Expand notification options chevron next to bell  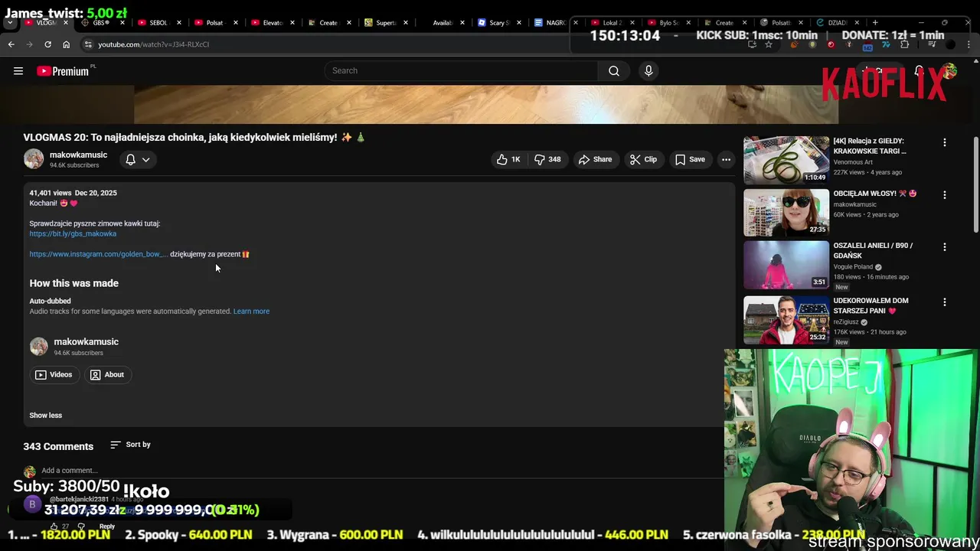[145, 159]
